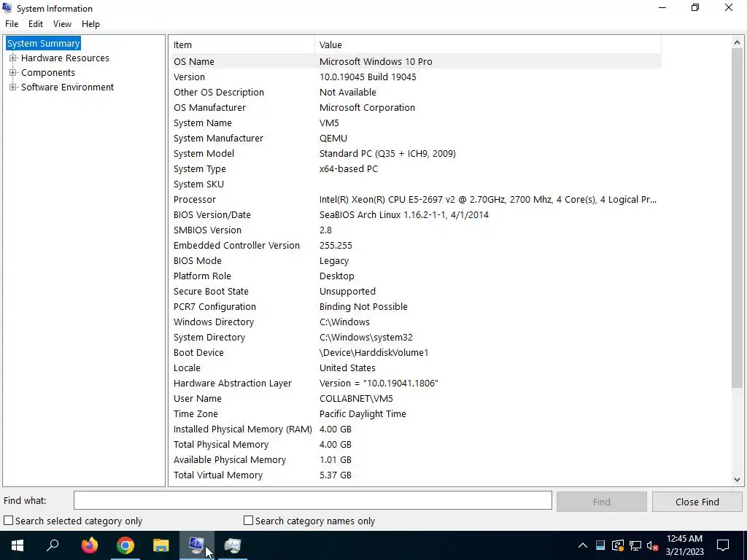Image resolution: width=747 pixels, height=560 pixels.
Task: Select the System Model row
Action: point(417,153)
